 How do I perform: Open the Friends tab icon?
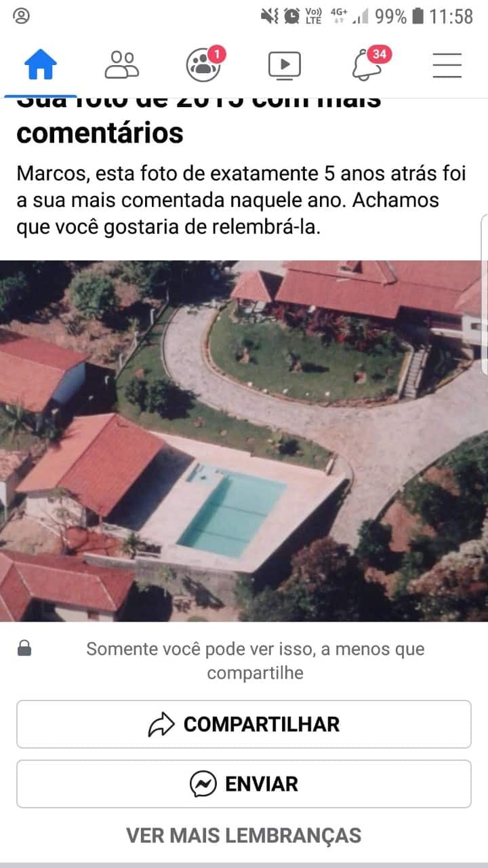122,65
